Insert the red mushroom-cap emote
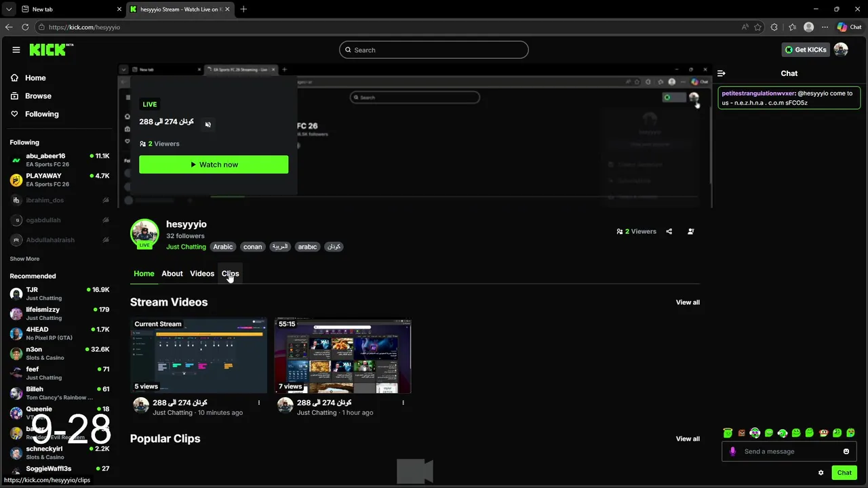The height and width of the screenshot is (488, 868). click(x=823, y=432)
